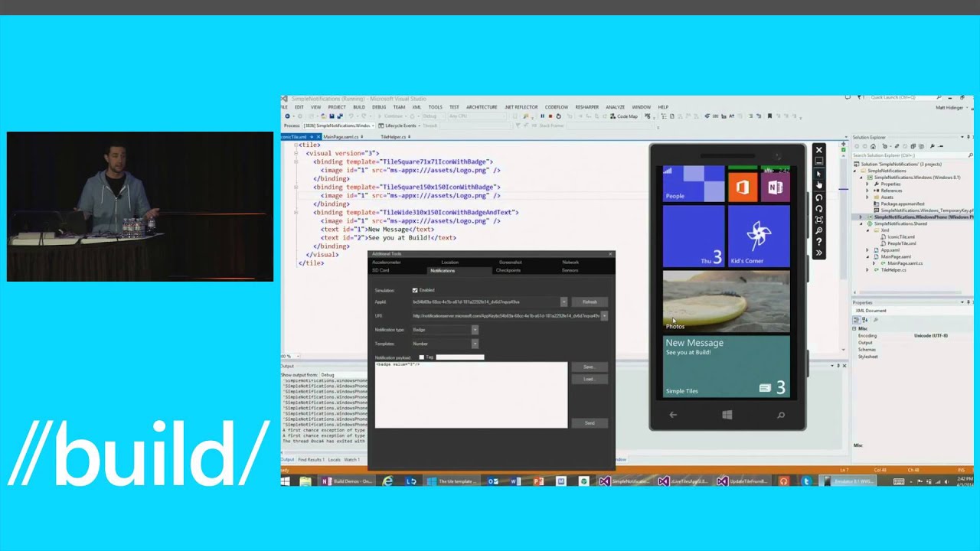Open RESHARPER menu
The image size is (980, 551).
click(586, 107)
